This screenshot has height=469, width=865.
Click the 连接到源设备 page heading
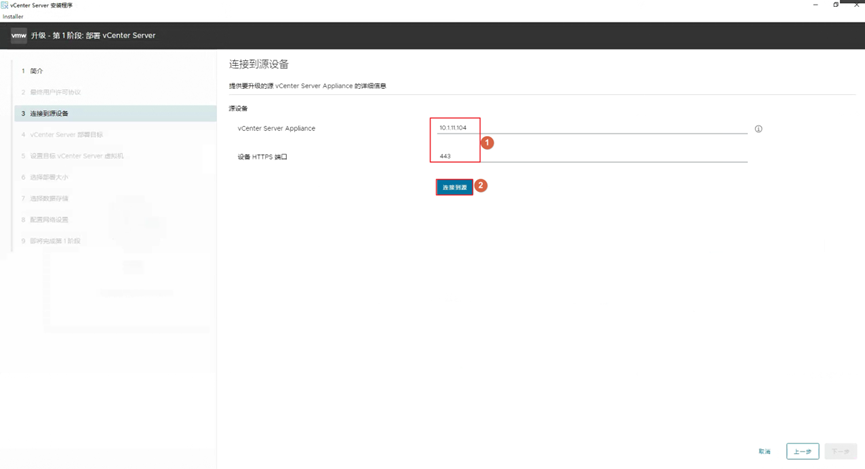tap(259, 64)
